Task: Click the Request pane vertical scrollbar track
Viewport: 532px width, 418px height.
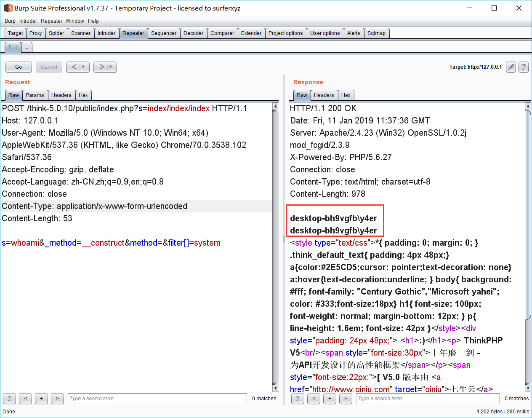Action: click(276, 247)
